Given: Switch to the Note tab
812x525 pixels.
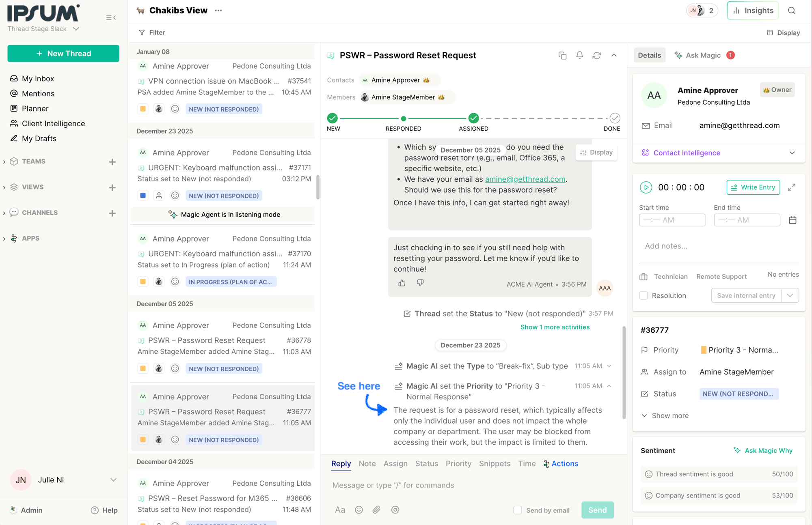Looking at the screenshot, I should pos(367,463).
